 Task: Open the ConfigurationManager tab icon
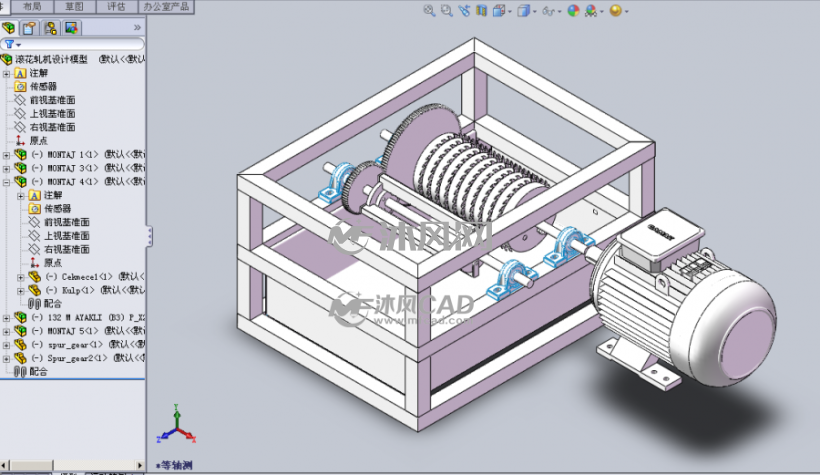pos(51,28)
